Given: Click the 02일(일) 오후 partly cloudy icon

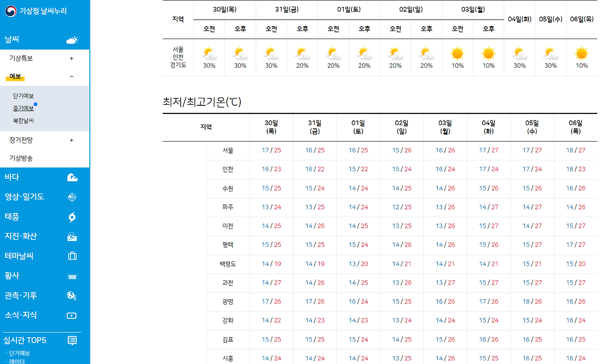Looking at the screenshot, I should pyautogui.click(x=427, y=54).
